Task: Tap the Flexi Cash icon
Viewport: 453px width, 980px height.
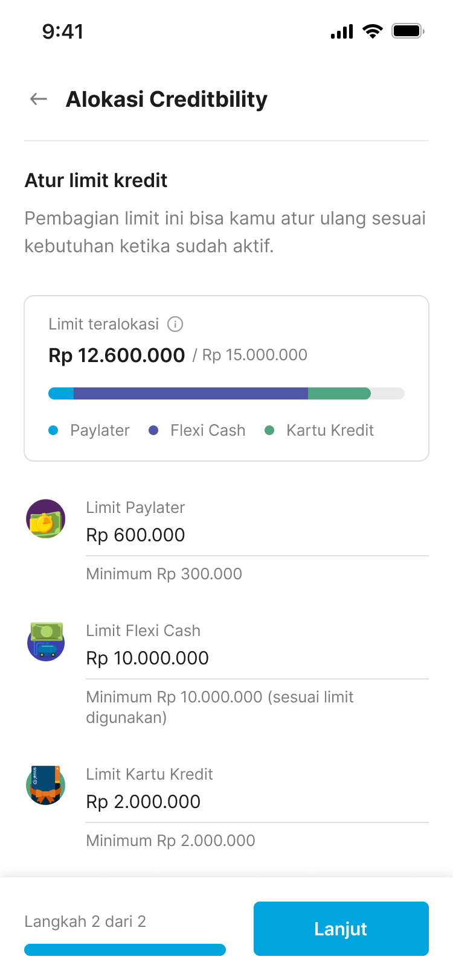Action: pyautogui.click(x=46, y=641)
